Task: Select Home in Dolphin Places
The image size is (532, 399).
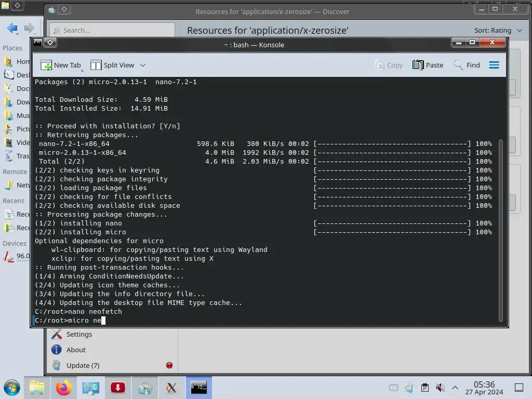Action: pyautogui.click(x=16, y=61)
